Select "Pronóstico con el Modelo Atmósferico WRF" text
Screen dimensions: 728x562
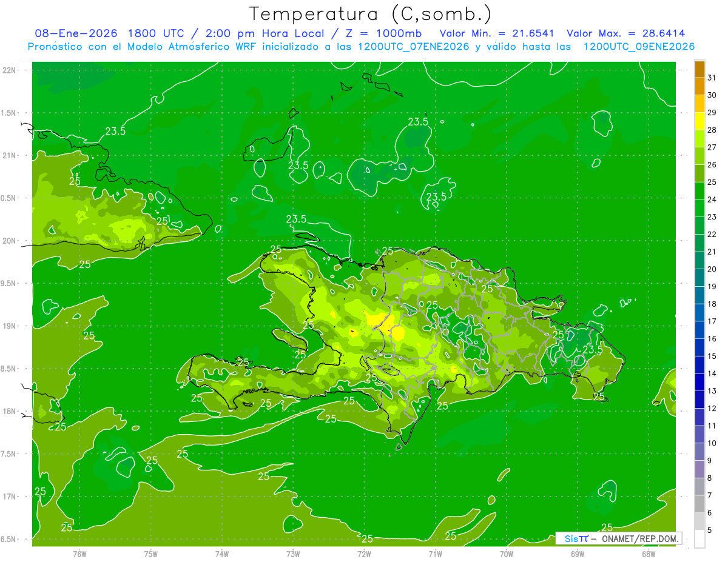143,47
